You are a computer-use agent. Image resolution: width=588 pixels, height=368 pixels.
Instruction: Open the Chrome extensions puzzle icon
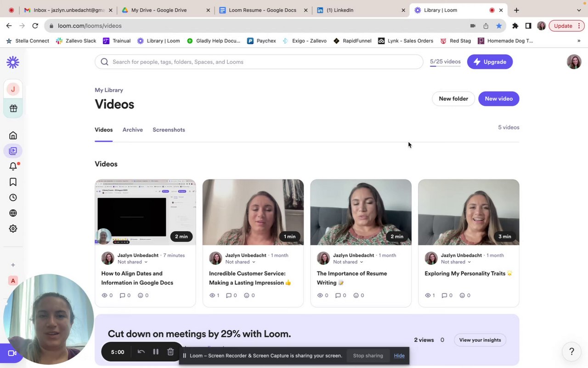[515, 26]
